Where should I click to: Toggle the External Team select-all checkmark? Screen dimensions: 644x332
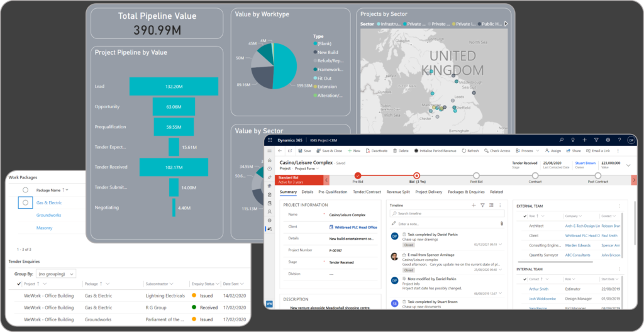pos(525,216)
